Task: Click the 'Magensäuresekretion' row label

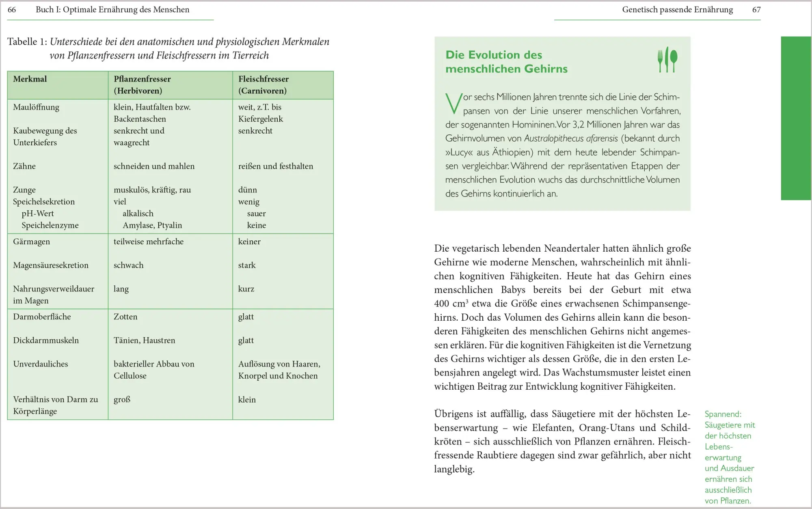Action: tap(51, 265)
